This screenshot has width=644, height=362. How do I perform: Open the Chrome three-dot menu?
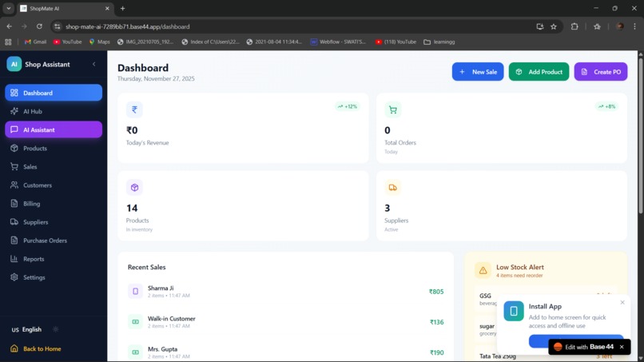(634, 26)
